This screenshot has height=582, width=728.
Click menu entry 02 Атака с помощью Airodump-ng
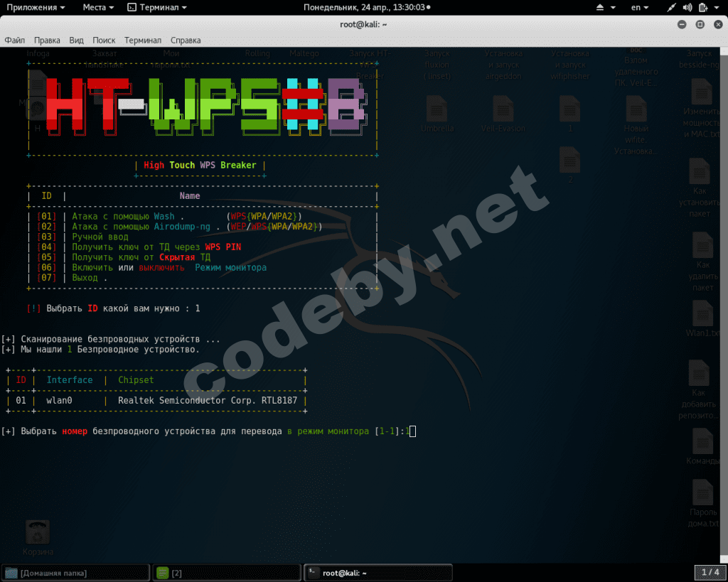[x=180, y=227]
